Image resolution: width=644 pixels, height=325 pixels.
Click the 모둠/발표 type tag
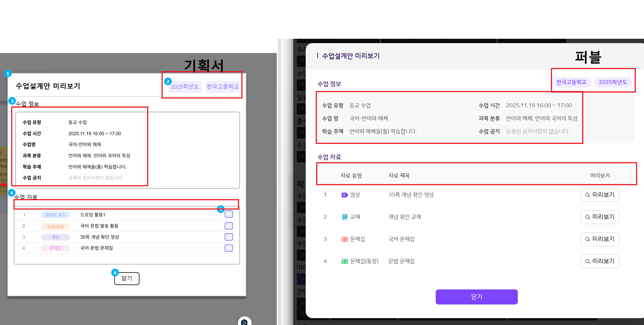[55, 226]
